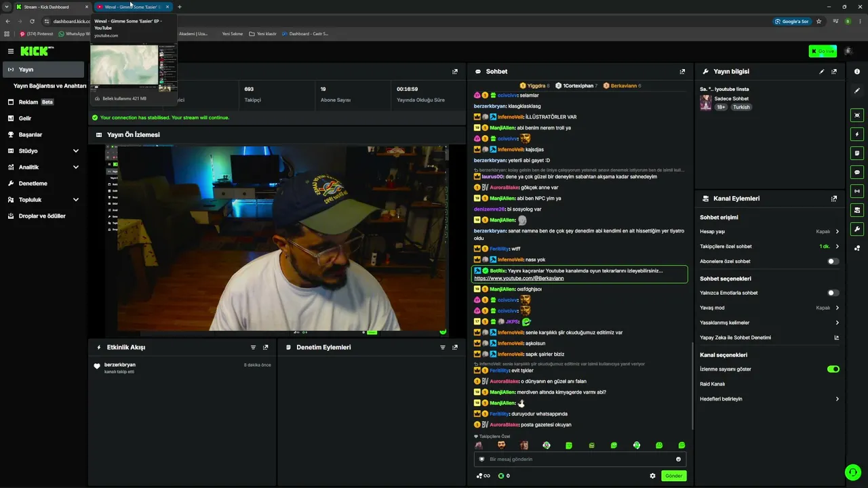The width and height of the screenshot is (868, 488).
Task: Open the Pinterest bookmark
Action: pos(37,33)
